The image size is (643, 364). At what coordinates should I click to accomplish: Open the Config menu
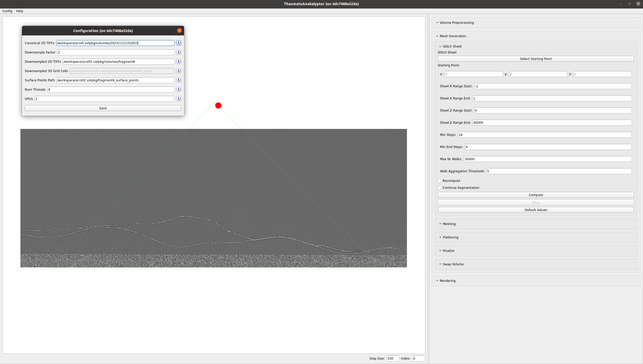pyautogui.click(x=7, y=11)
